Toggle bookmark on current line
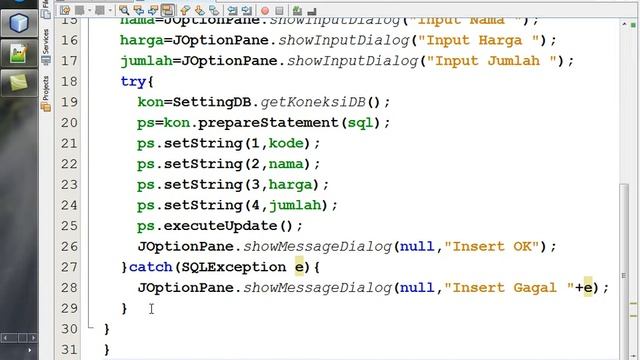 (214, 10)
